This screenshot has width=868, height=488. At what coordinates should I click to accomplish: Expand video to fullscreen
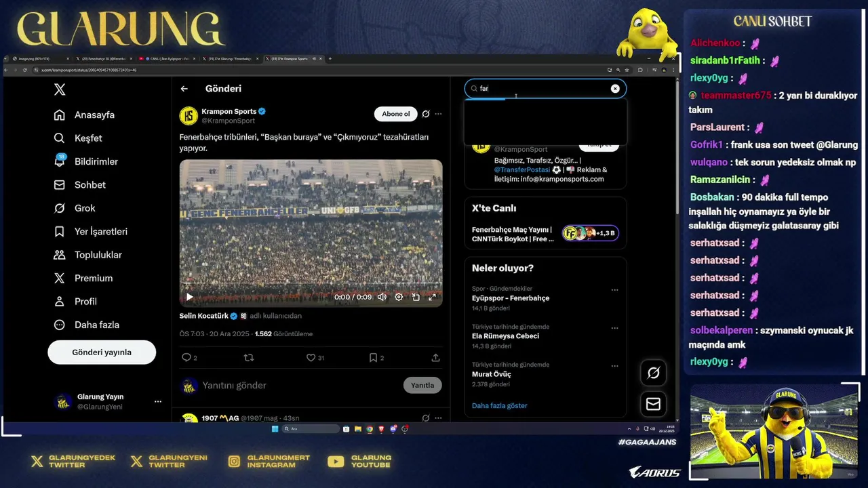(x=432, y=297)
